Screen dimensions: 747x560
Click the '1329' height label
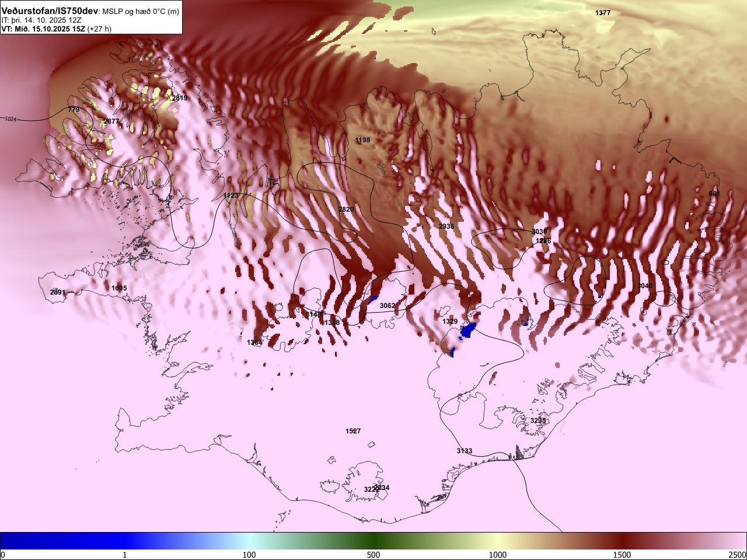(x=450, y=322)
